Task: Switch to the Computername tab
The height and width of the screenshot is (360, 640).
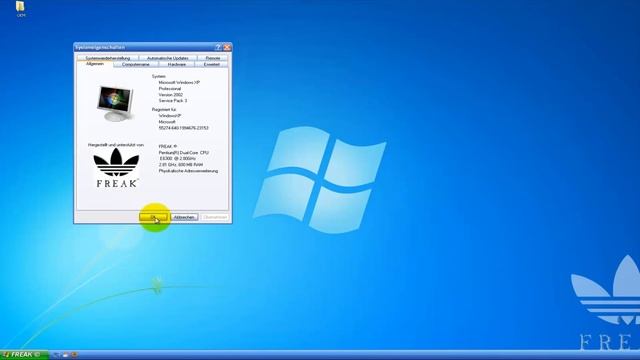Action: 136,64
